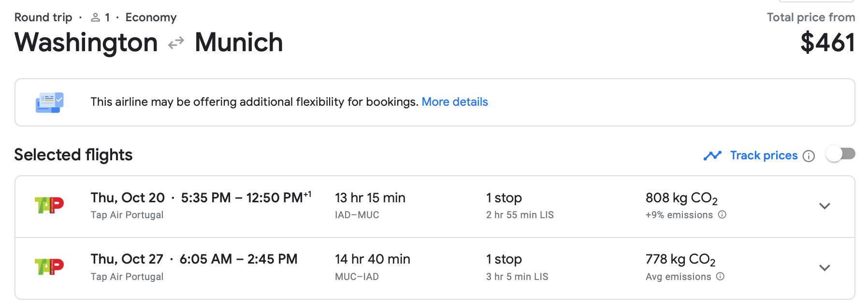Viewport: 868px width, 308px height.
Task: Select the 13 hr 15 min IAD–MUC flight row
Action: (x=370, y=206)
